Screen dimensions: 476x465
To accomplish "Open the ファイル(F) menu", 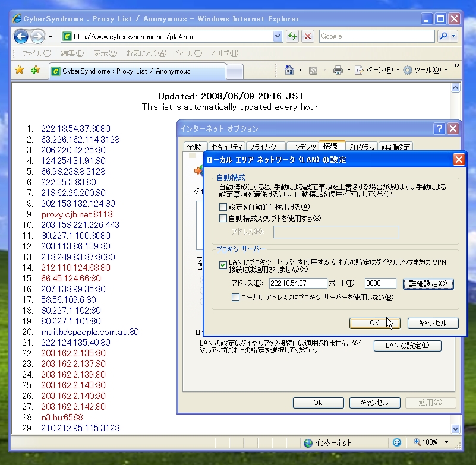I will [x=36, y=53].
